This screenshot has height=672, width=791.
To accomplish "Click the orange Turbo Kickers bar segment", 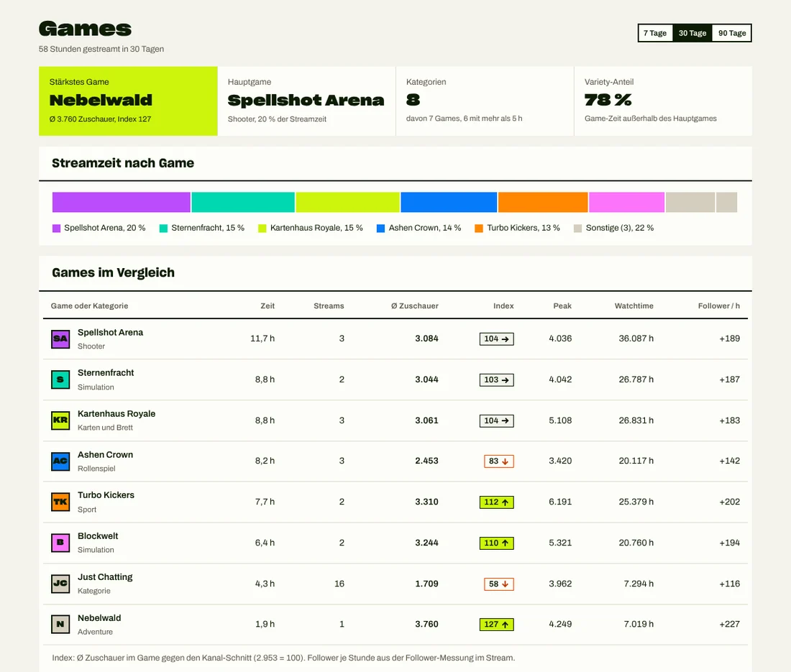I will tap(543, 202).
